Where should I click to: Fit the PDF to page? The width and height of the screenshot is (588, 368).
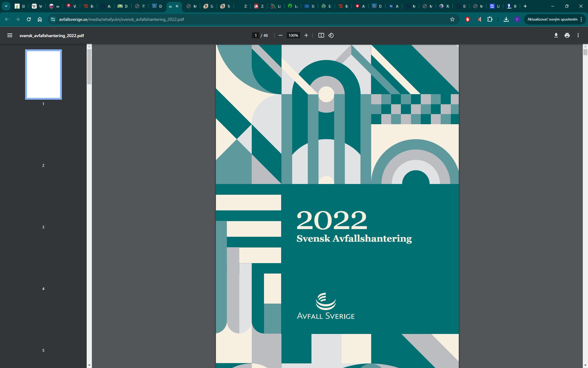pos(321,36)
